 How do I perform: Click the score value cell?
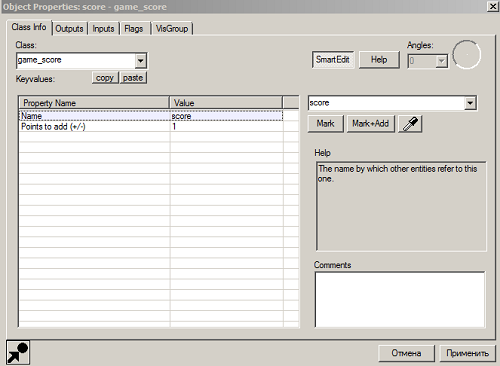(226, 116)
